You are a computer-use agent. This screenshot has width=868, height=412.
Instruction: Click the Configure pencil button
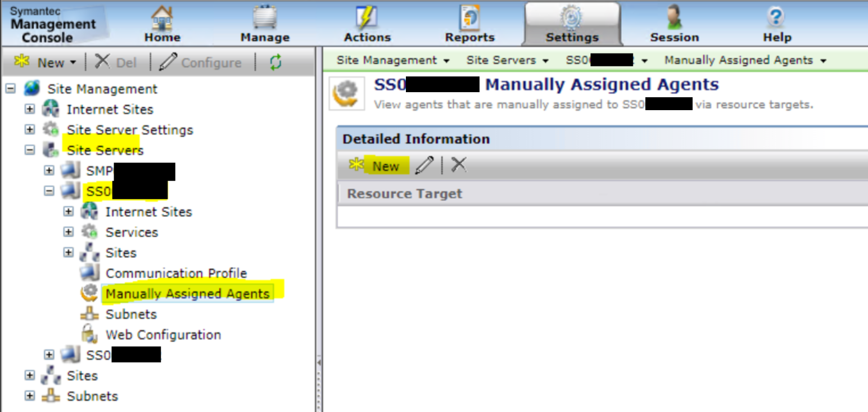point(200,62)
